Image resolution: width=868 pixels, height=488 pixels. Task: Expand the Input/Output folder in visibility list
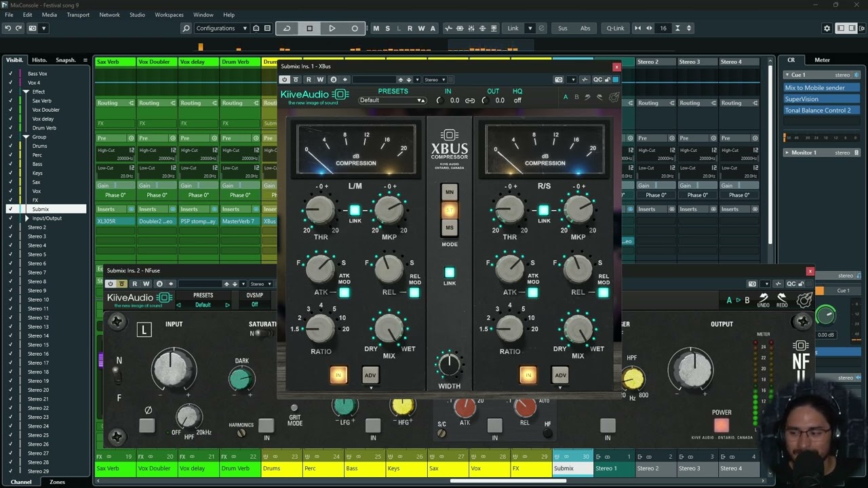[x=27, y=218]
